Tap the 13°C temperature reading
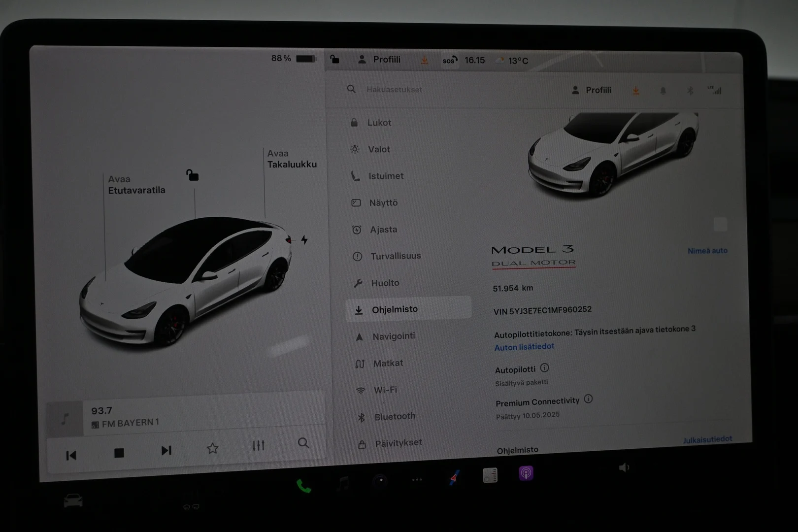Viewport: 798px width, 532px height. (x=518, y=61)
